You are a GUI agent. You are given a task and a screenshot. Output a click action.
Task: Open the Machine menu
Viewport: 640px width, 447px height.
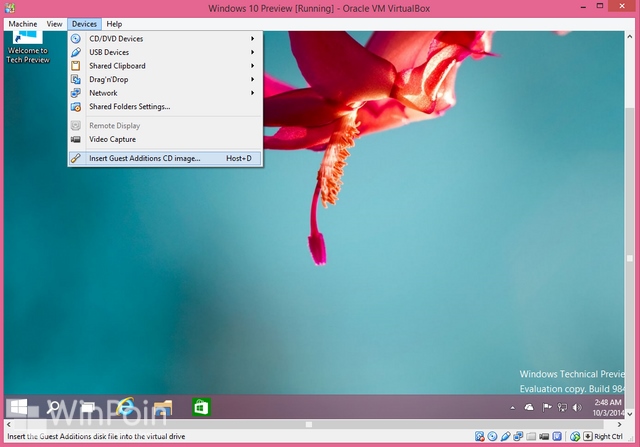pyautogui.click(x=23, y=24)
